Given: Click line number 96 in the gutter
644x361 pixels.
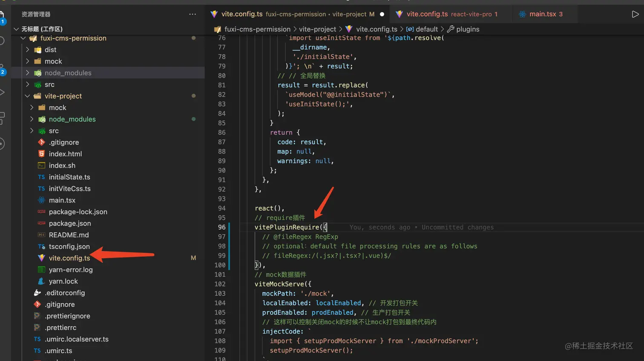Looking at the screenshot, I should (221, 227).
